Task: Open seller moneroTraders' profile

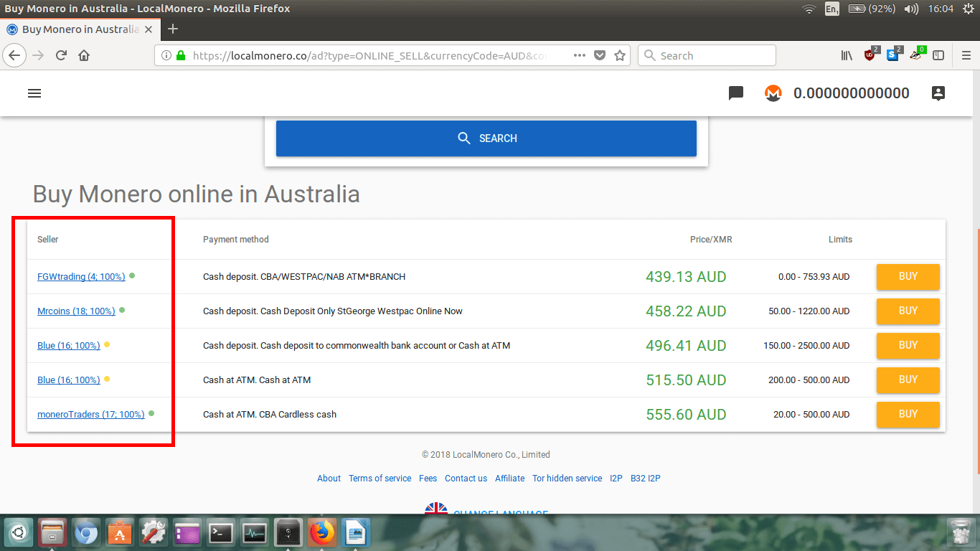Action: (x=91, y=415)
